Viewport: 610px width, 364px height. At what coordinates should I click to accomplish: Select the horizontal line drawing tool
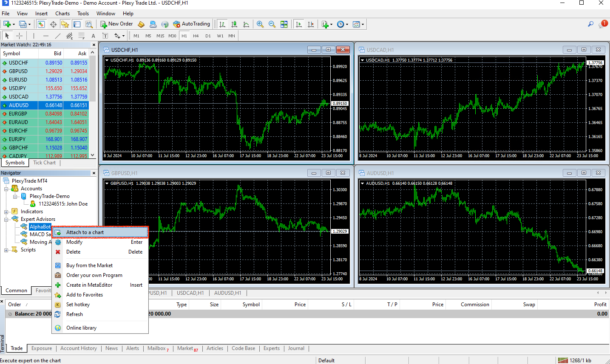pos(45,36)
